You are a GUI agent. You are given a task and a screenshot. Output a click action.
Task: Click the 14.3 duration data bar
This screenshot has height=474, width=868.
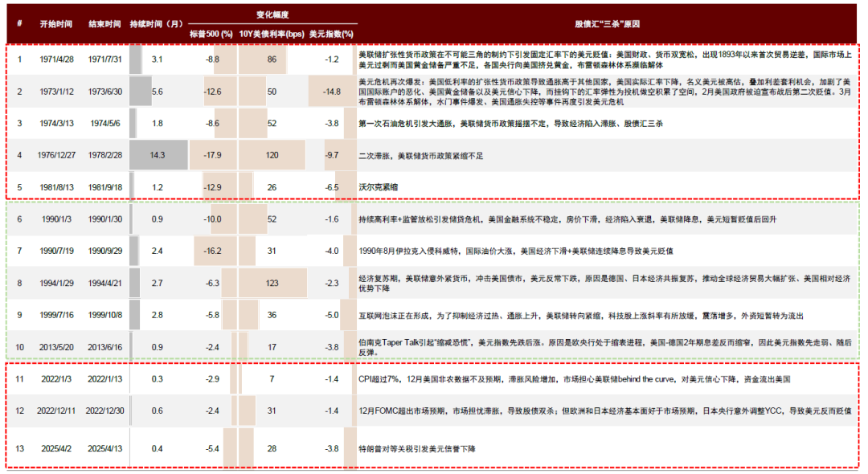tap(158, 154)
